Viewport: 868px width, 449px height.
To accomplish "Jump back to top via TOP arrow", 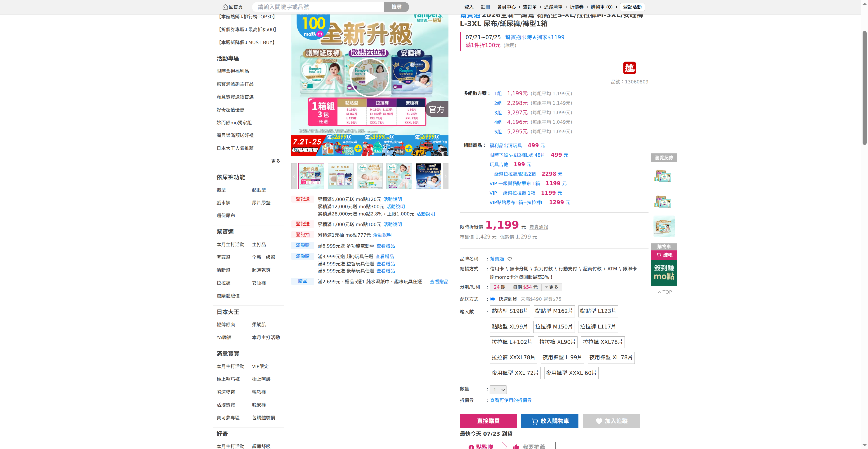I will pos(665,292).
